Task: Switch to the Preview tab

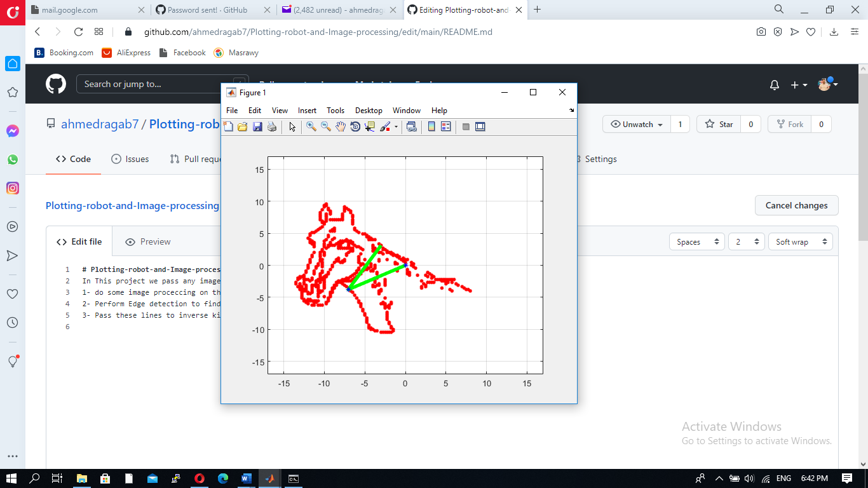Action: pos(147,241)
